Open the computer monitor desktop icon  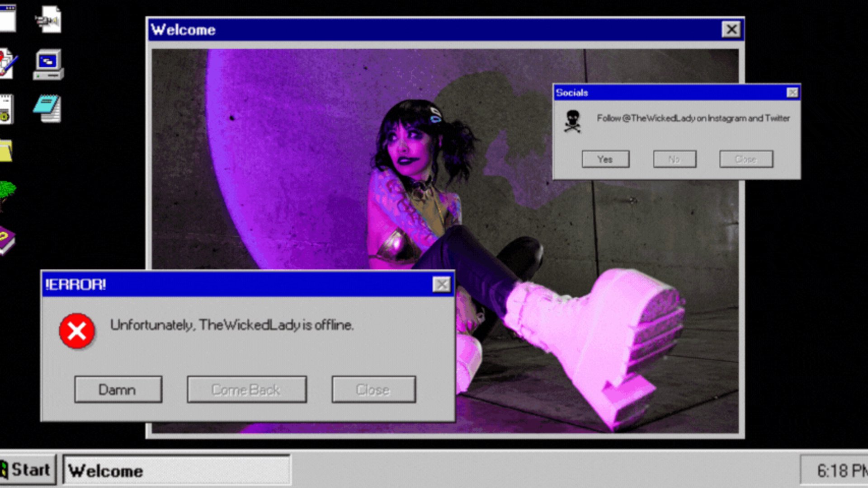(x=48, y=65)
